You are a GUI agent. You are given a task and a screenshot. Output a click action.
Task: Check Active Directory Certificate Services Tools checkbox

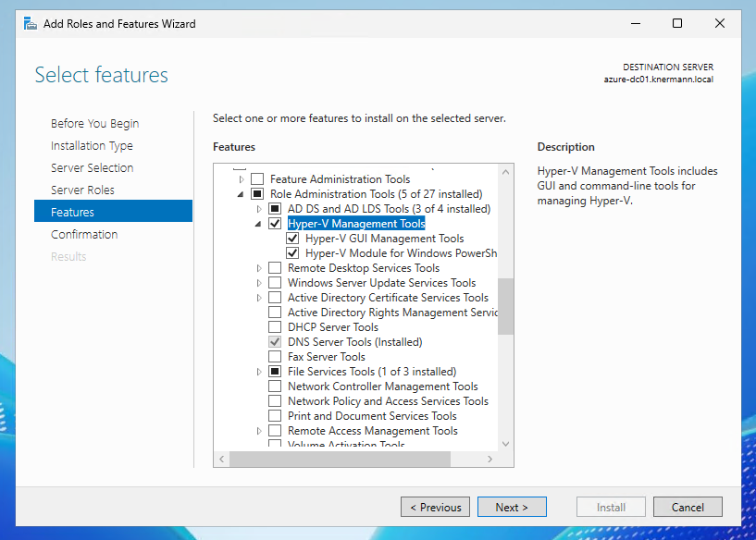[275, 298]
